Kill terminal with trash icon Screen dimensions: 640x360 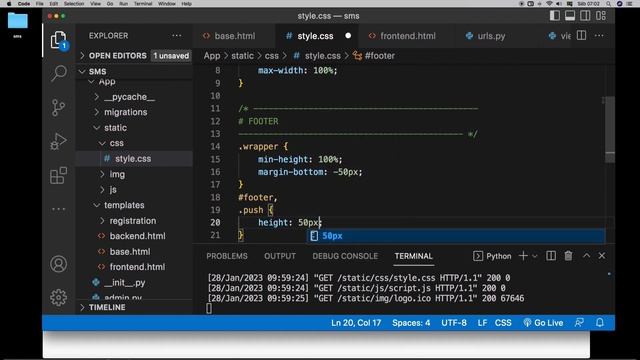click(568, 256)
